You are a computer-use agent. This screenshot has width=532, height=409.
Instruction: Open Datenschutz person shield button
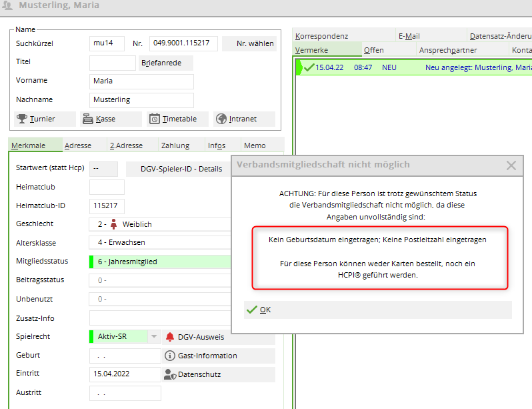[x=219, y=374]
